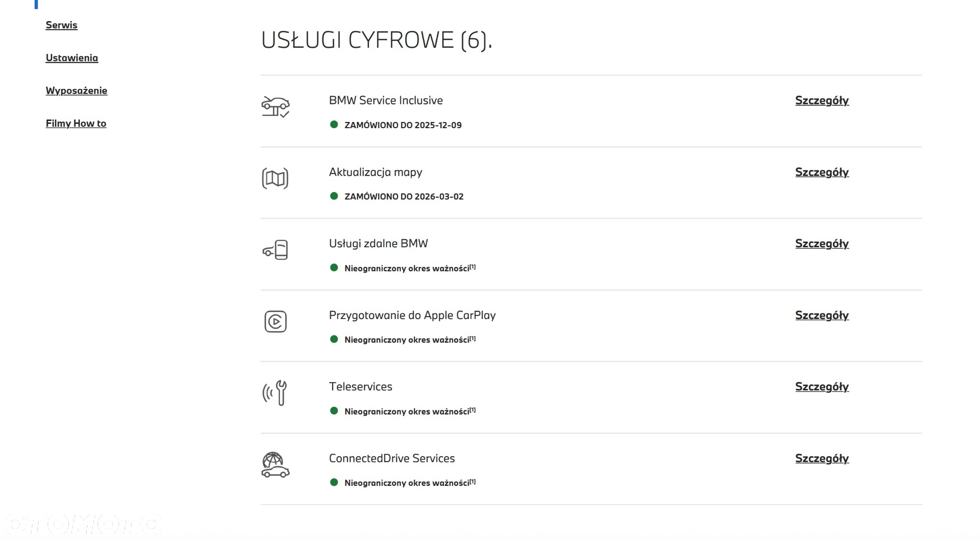This screenshot has height=539, width=980.
Task: Click status text ZAMÓWIONO DO 2026-03-02
Action: 404,197
